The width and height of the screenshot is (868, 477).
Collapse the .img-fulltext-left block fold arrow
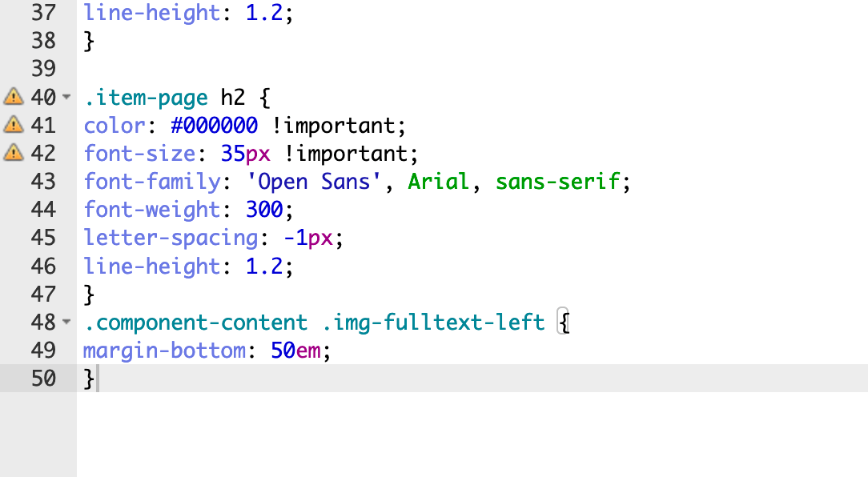point(66,322)
